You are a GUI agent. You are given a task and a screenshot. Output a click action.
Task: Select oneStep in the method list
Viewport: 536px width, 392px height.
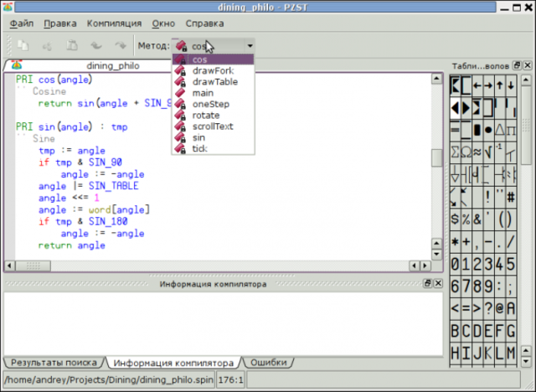click(214, 104)
